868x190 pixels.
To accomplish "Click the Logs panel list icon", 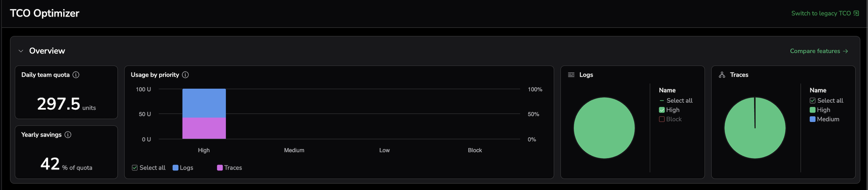I will click(x=571, y=75).
